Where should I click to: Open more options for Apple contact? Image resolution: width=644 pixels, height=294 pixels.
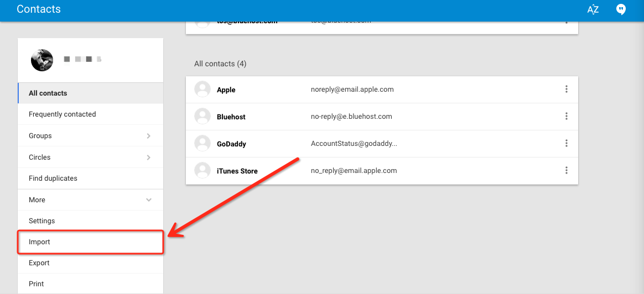567,89
